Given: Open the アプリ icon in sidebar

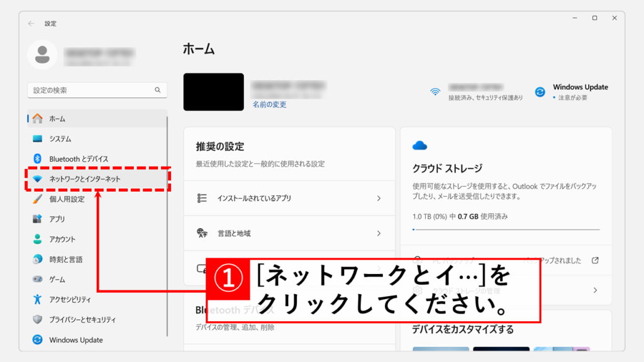Looking at the screenshot, I should [x=38, y=219].
